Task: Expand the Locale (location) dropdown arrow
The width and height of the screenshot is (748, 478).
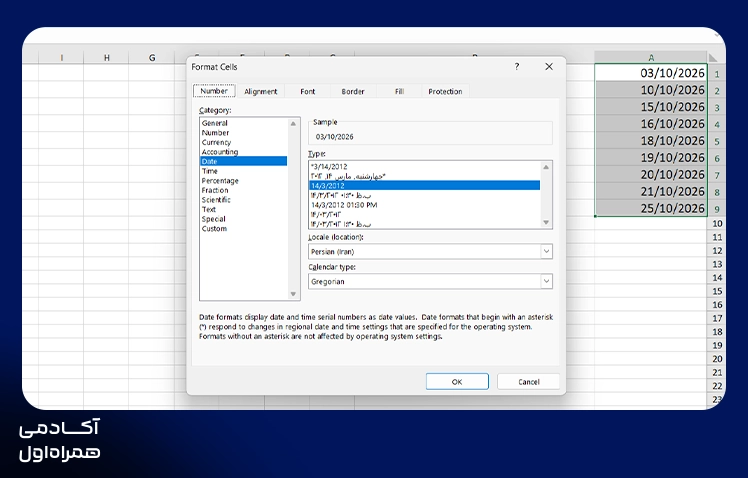Action: (x=546, y=251)
